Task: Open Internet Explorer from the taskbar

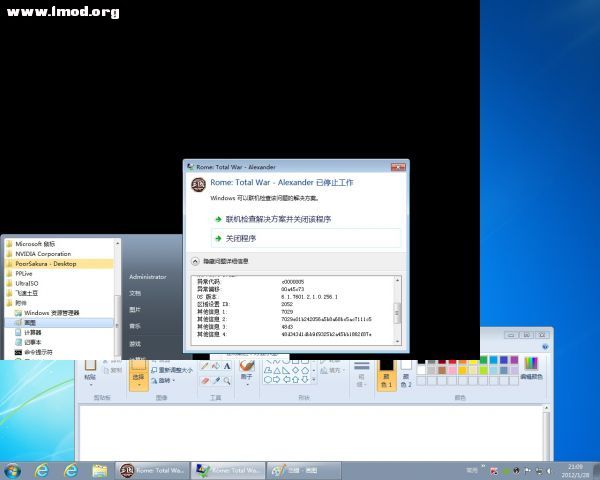Action: [42, 470]
